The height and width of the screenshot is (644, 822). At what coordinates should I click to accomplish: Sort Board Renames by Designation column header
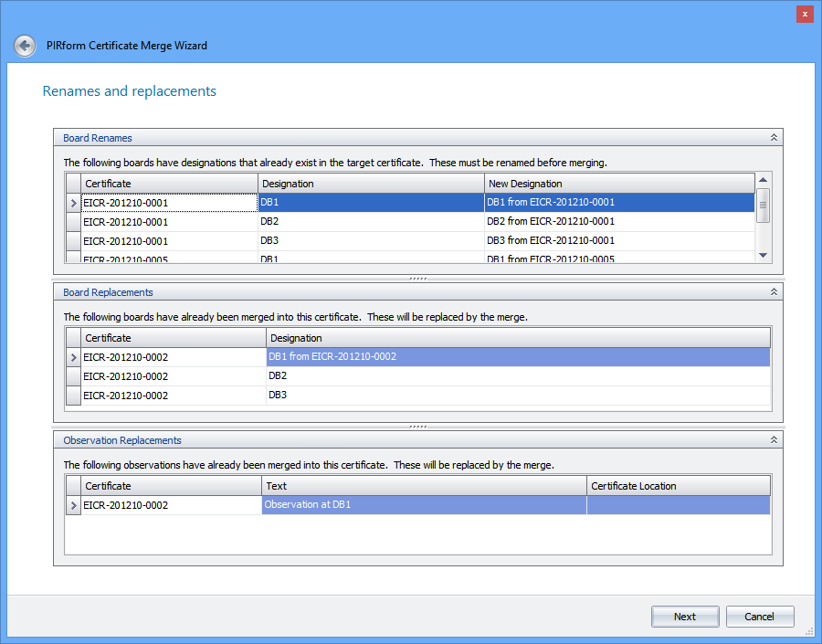click(x=371, y=184)
